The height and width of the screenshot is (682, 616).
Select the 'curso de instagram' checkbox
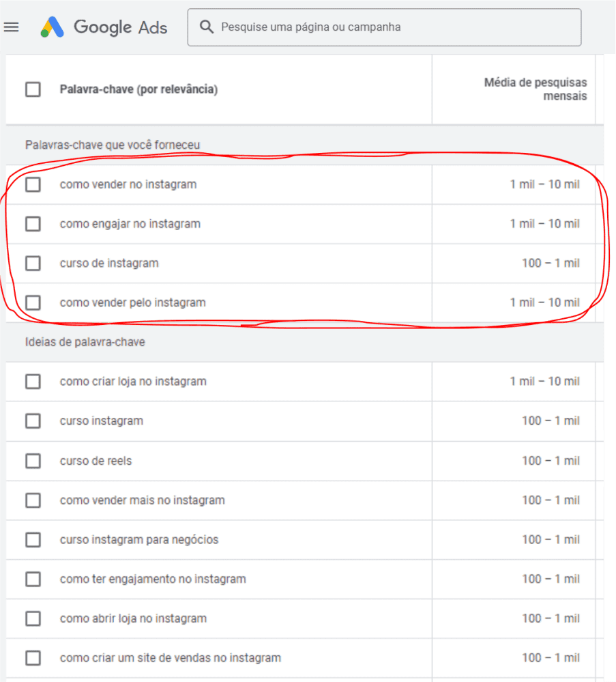(33, 263)
